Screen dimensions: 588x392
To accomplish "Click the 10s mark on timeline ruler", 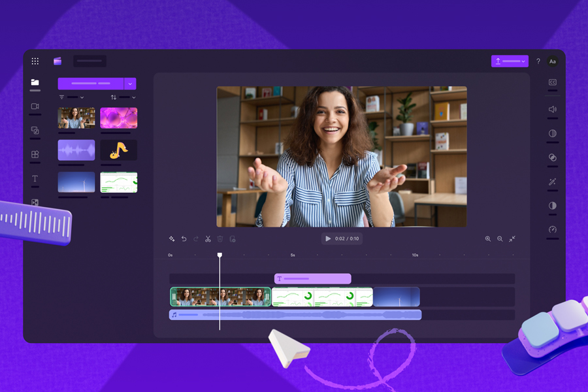I will 415,255.
